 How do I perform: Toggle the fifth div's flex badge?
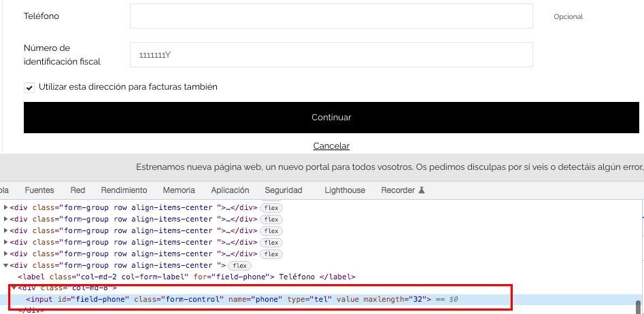pyautogui.click(x=271, y=254)
